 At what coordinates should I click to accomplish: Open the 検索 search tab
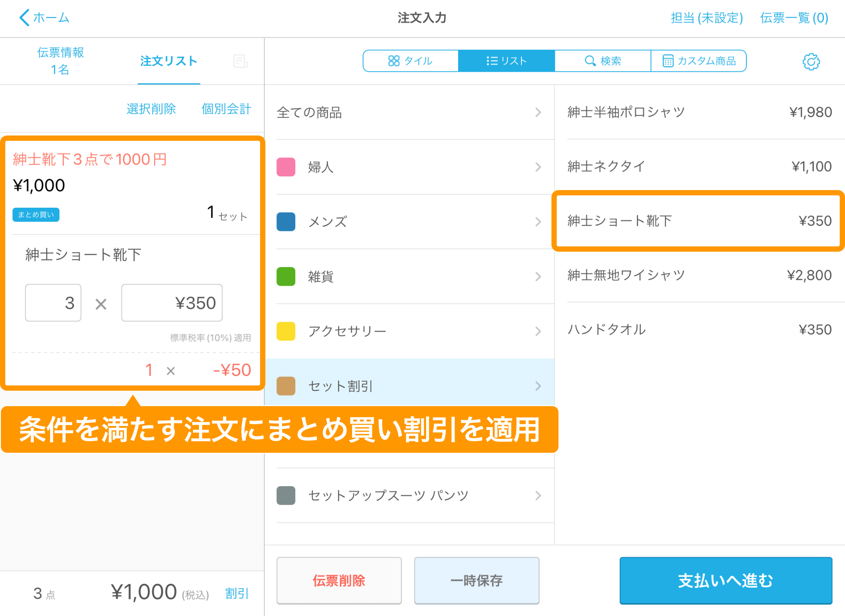pyautogui.click(x=603, y=61)
